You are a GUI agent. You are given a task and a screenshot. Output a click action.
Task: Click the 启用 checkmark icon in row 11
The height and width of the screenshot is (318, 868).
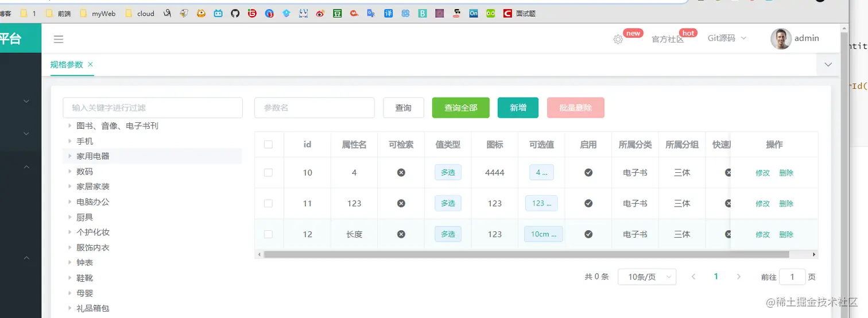588,203
